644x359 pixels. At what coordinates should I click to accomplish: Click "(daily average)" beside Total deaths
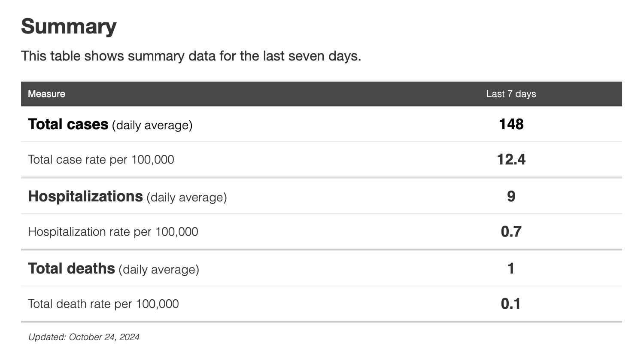tap(159, 270)
